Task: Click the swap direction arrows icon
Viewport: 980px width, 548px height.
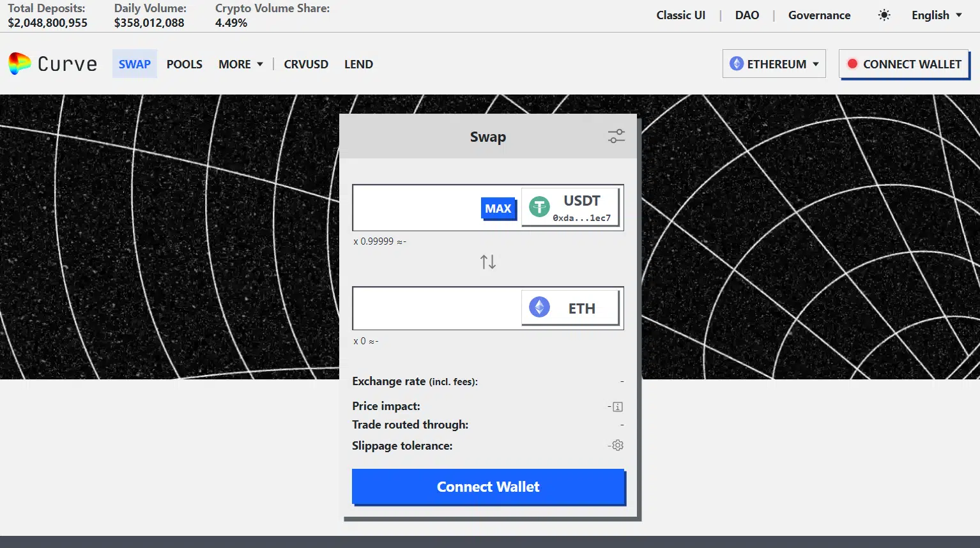Action: [488, 262]
